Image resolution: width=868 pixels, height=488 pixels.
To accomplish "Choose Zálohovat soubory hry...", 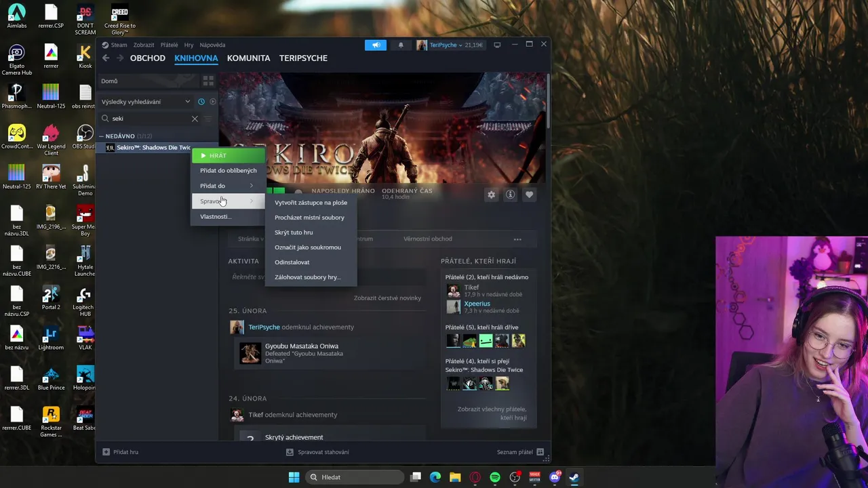I will tap(311, 277).
